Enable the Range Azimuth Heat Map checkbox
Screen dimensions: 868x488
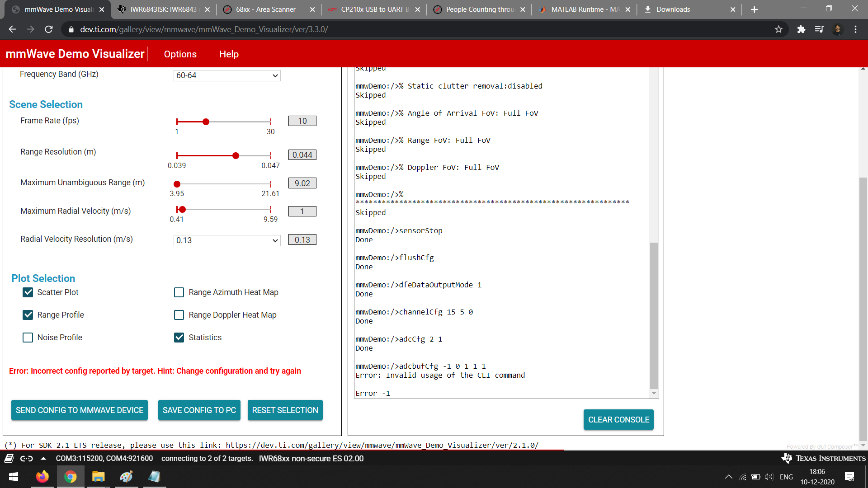pos(179,292)
